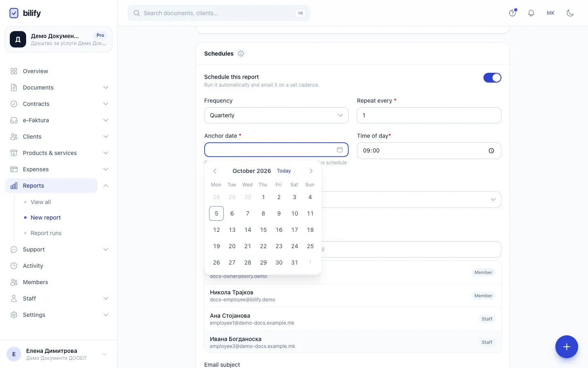Click the blue plus floating button
Screen dimensions: 588x368
click(566, 347)
